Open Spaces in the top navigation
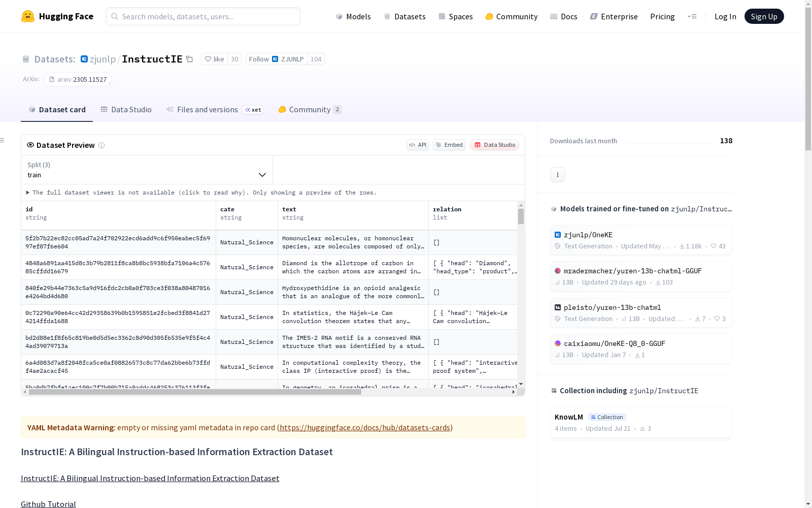The image size is (812, 508). pos(456,16)
